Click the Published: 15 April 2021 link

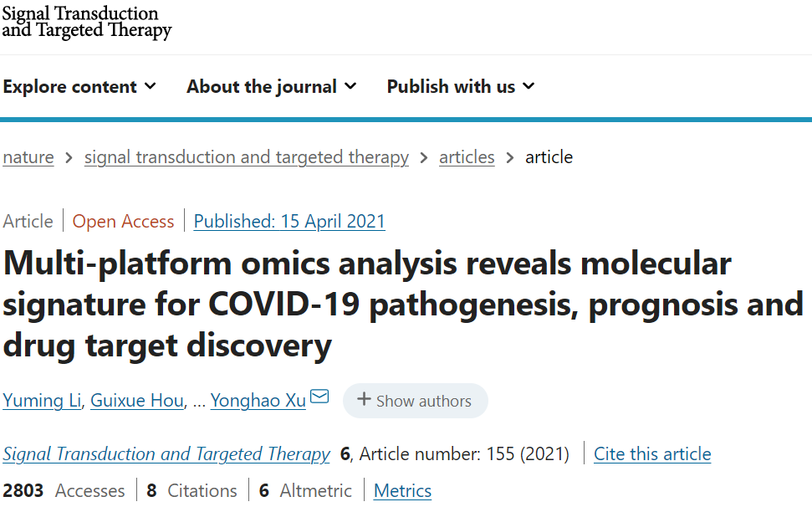pos(289,221)
